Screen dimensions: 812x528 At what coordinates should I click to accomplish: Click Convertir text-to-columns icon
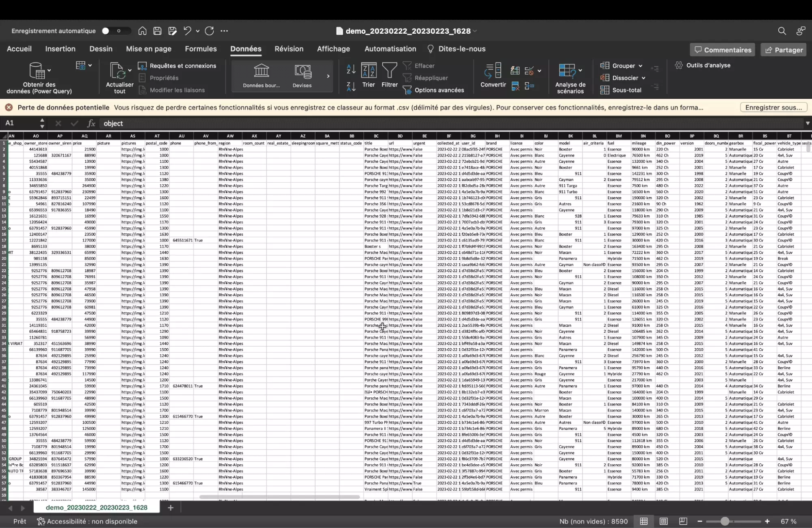coord(493,71)
